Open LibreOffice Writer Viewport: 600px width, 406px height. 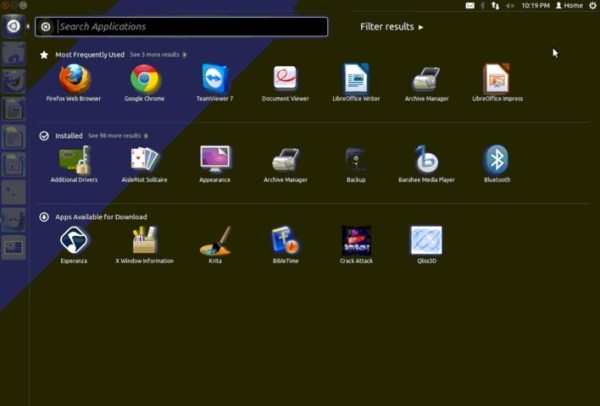pyautogui.click(x=356, y=78)
